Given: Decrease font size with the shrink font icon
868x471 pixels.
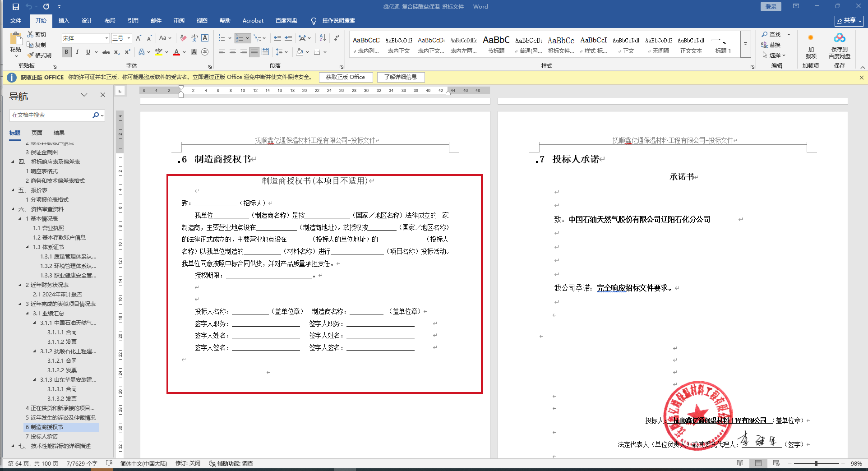Looking at the screenshot, I should pyautogui.click(x=149, y=38).
